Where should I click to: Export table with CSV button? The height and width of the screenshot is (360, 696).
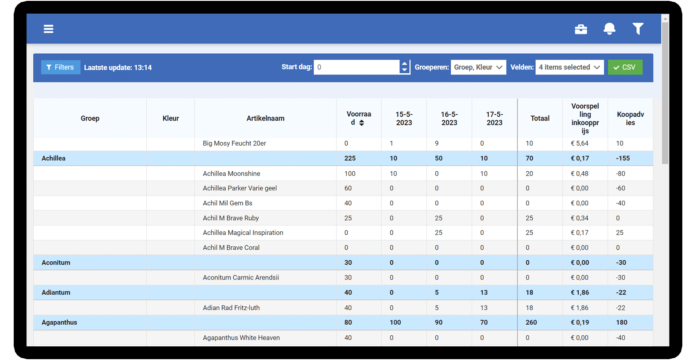625,67
